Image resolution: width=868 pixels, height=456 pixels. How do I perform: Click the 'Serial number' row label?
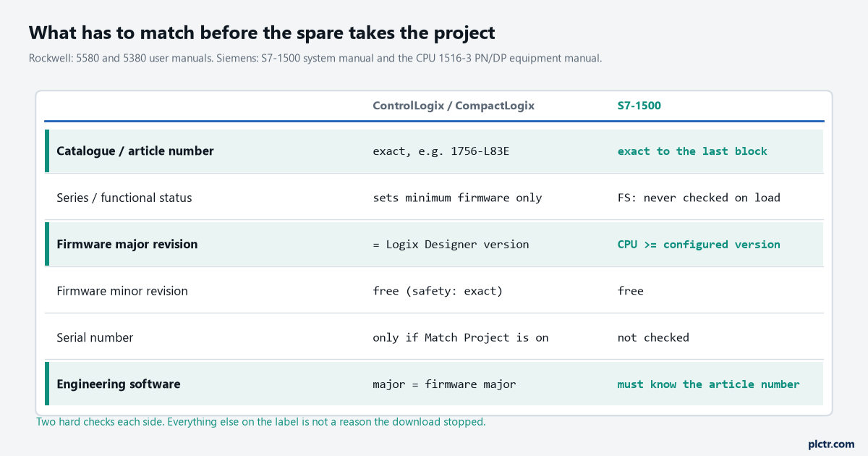click(95, 337)
